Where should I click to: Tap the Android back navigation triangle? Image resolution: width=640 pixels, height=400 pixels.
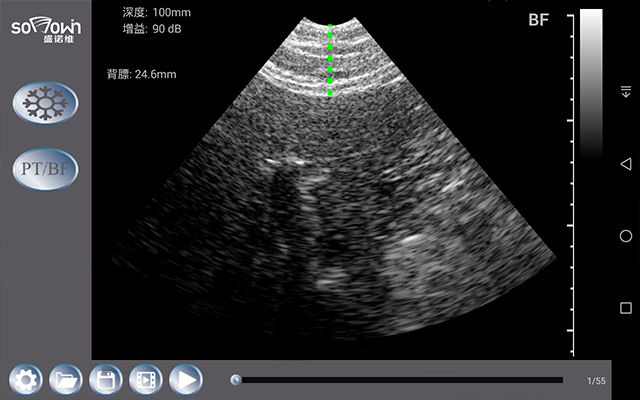[x=626, y=163]
